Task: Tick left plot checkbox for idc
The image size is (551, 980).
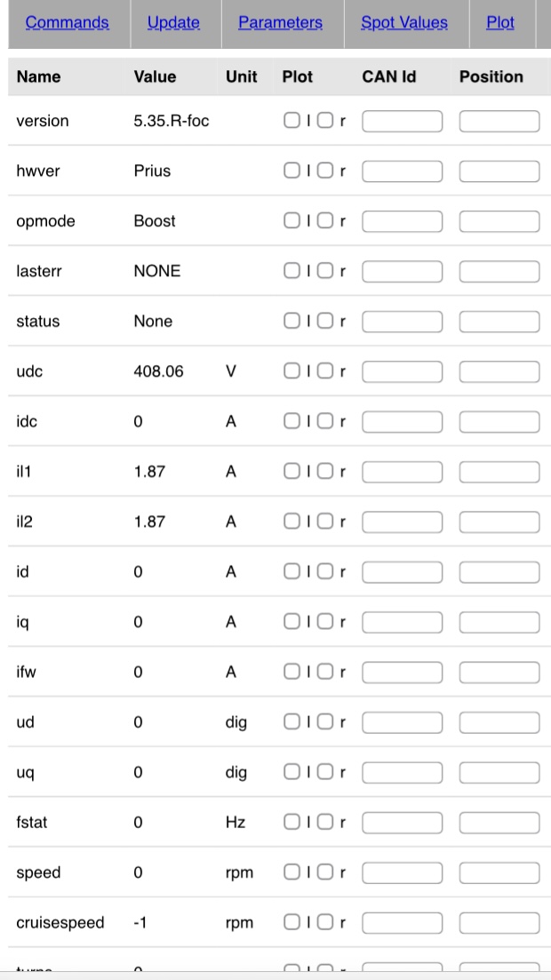Action: click(291, 421)
